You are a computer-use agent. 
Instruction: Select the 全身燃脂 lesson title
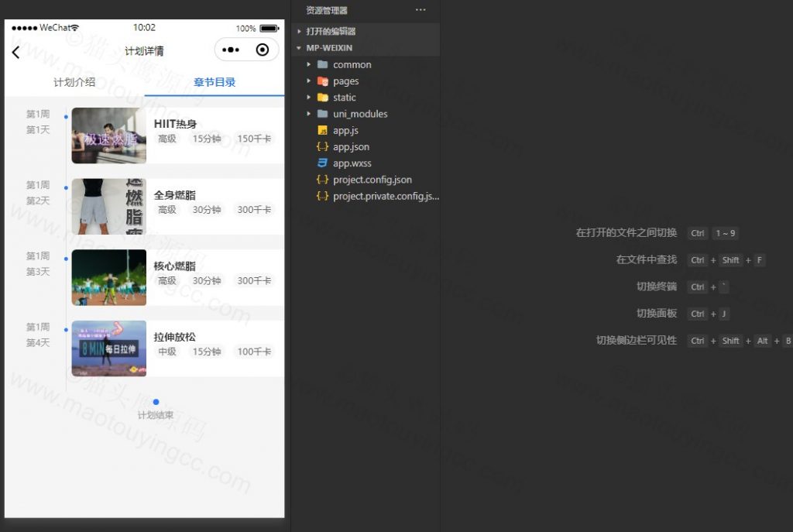pos(174,195)
